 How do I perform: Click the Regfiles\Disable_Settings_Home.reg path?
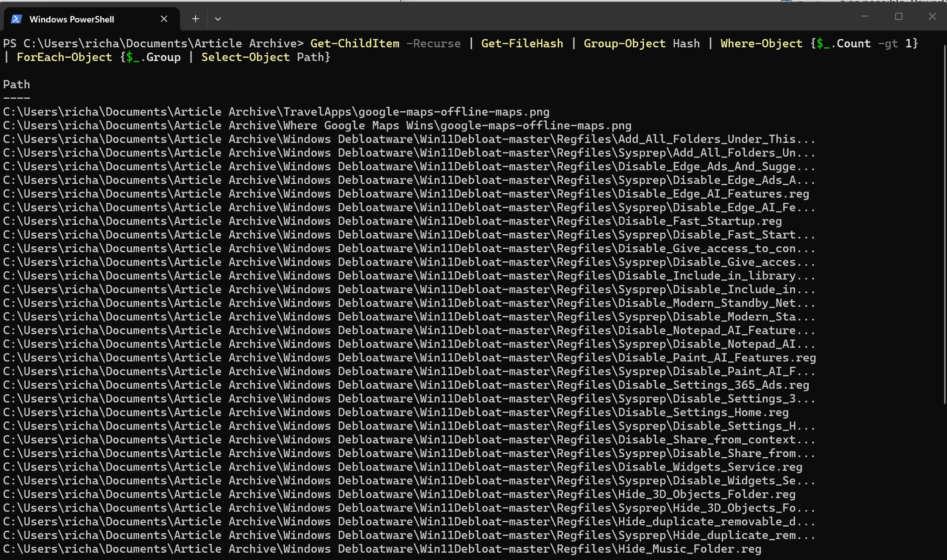(396, 412)
